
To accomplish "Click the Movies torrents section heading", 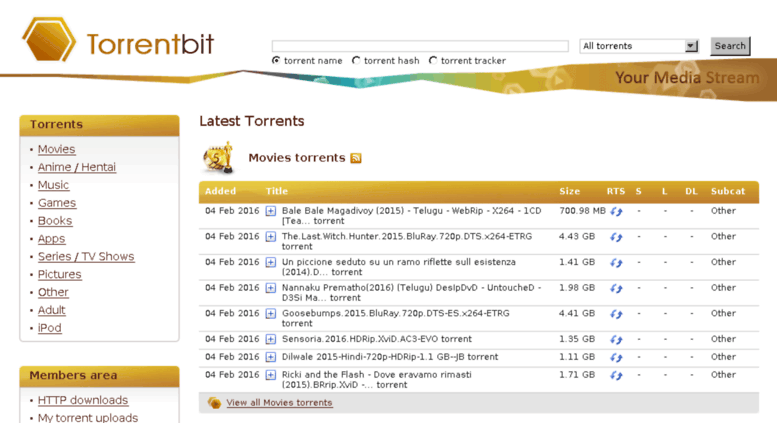I will coord(296,158).
